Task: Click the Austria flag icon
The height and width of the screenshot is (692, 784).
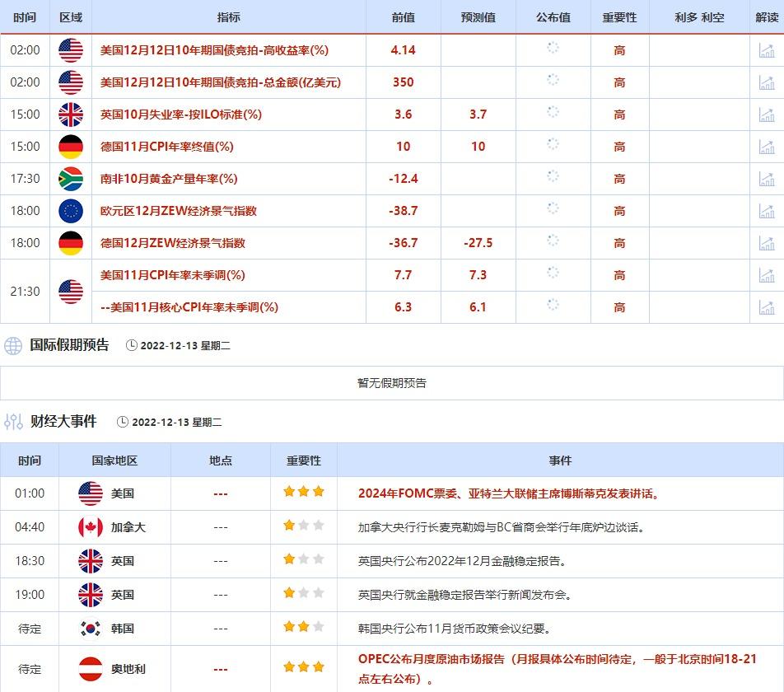Action: coord(90,669)
